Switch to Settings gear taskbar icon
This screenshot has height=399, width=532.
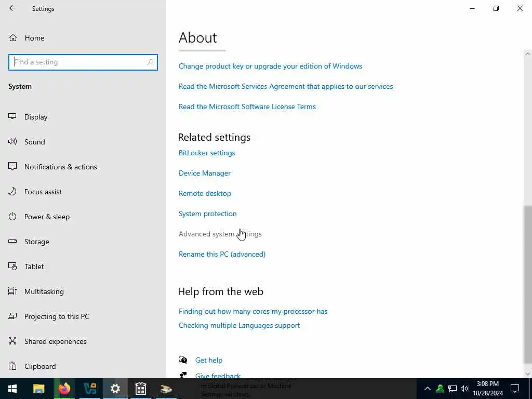(115, 389)
